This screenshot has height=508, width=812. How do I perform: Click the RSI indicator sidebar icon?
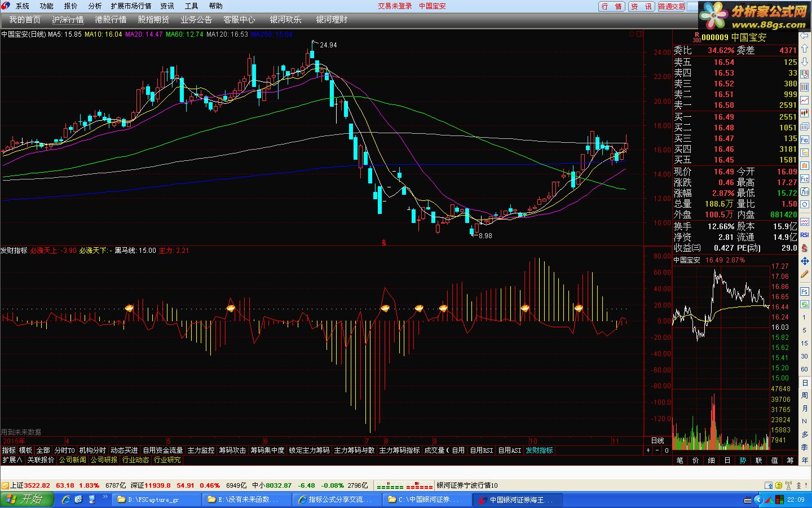[805, 235]
